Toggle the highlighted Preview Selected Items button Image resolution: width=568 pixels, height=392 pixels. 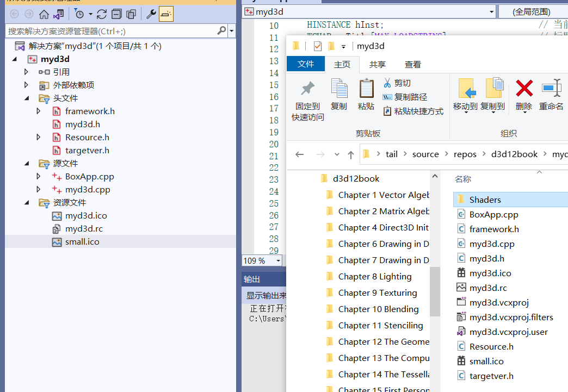coord(166,14)
